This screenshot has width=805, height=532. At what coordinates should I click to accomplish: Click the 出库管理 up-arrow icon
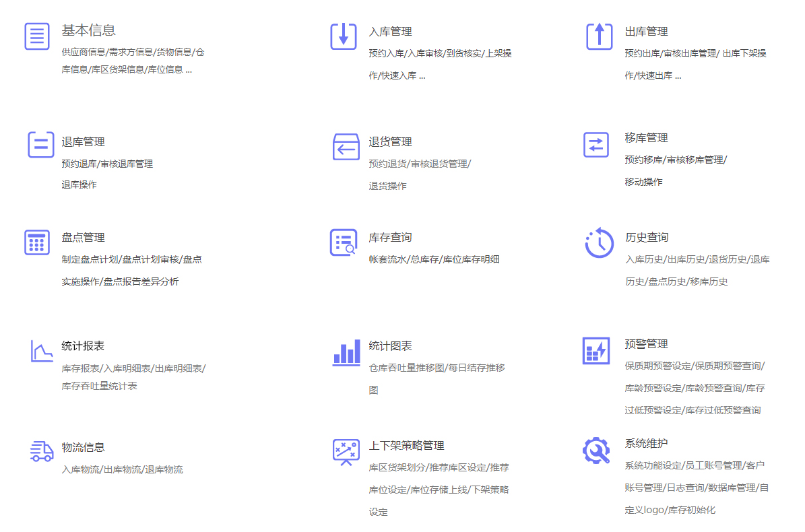599,36
